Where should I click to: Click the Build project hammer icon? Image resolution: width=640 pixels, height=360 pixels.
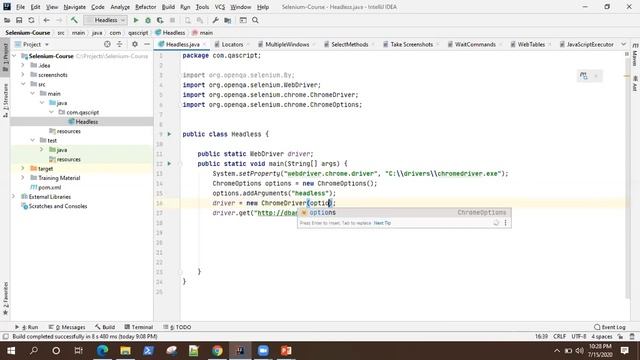tap(74, 20)
